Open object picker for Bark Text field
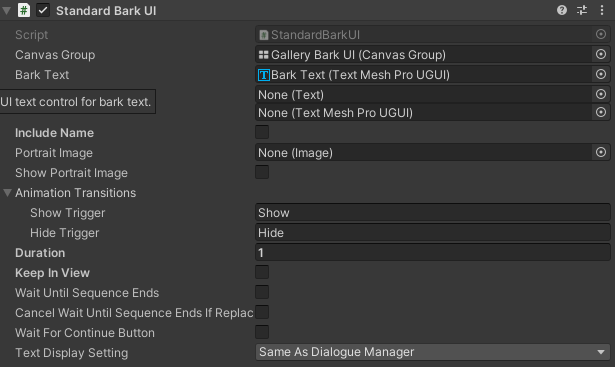The width and height of the screenshot is (615, 367). click(601, 74)
